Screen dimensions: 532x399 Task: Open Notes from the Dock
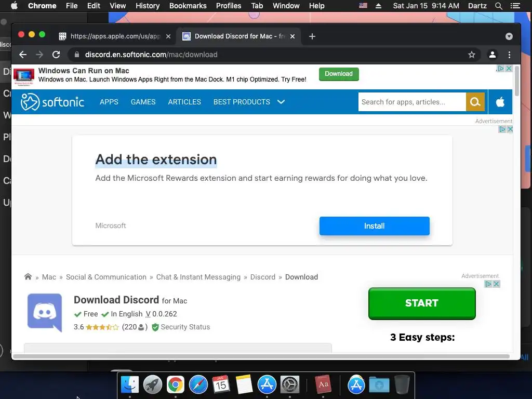click(x=244, y=384)
